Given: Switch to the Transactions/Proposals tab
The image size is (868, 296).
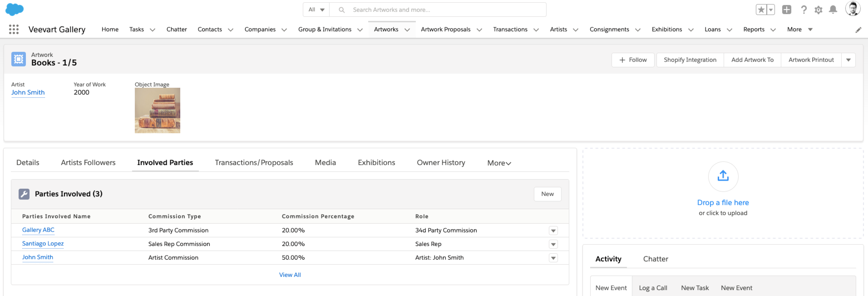Looking at the screenshot, I should coord(254,163).
